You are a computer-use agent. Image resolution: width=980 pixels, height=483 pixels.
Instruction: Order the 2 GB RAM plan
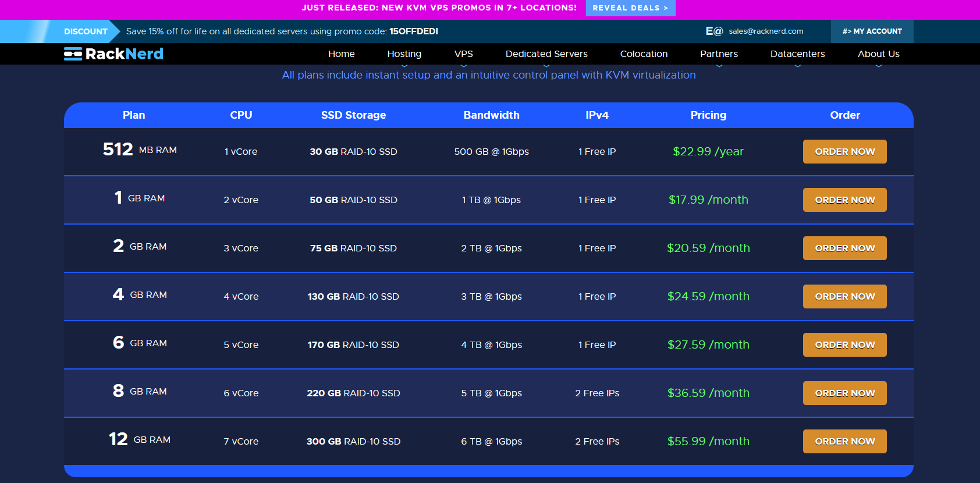tap(845, 248)
